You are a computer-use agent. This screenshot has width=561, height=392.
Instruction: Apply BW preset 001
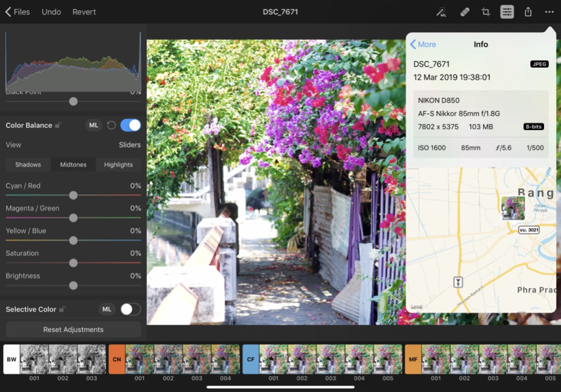tap(35, 359)
